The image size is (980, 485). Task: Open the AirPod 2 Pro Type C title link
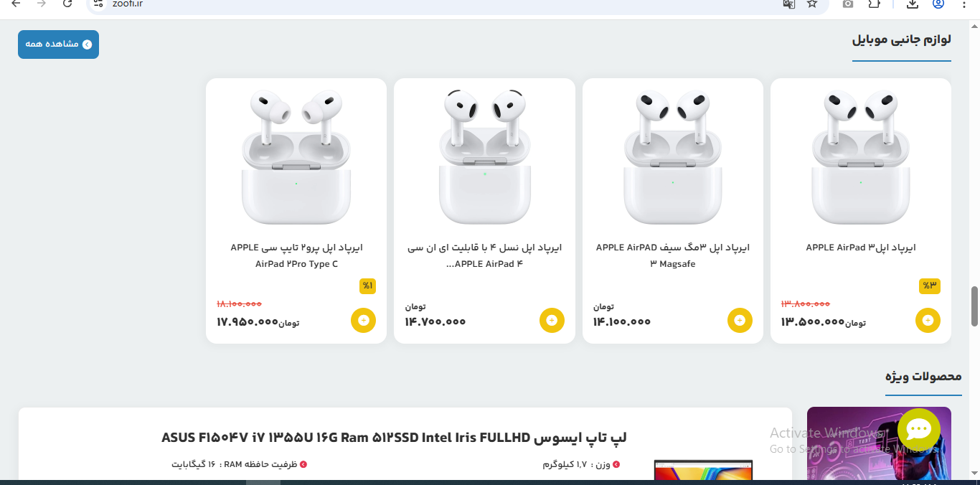[x=296, y=255]
